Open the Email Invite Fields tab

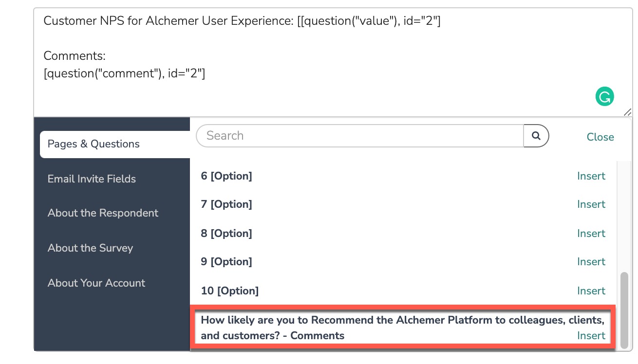pos(92,179)
